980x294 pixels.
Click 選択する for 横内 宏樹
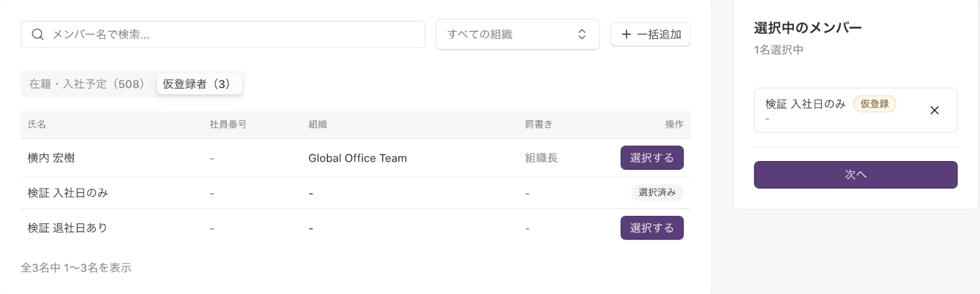[x=652, y=158]
